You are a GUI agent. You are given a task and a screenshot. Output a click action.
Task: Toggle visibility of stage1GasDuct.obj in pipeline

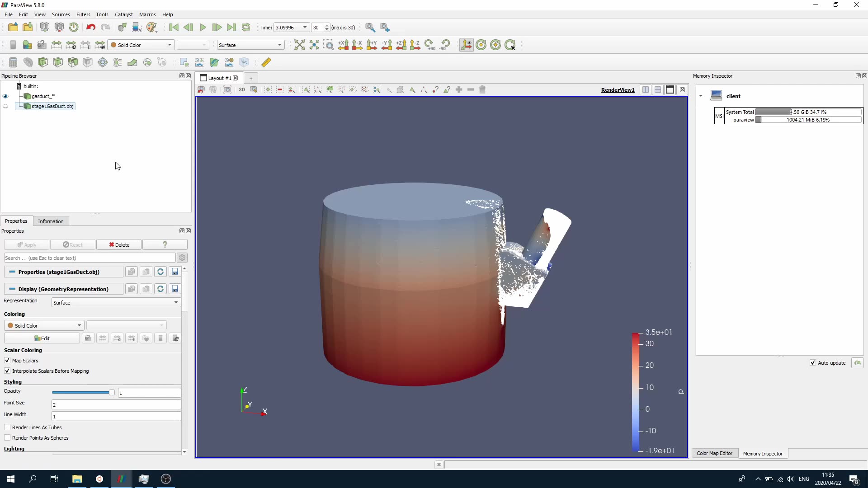coord(5,106)
